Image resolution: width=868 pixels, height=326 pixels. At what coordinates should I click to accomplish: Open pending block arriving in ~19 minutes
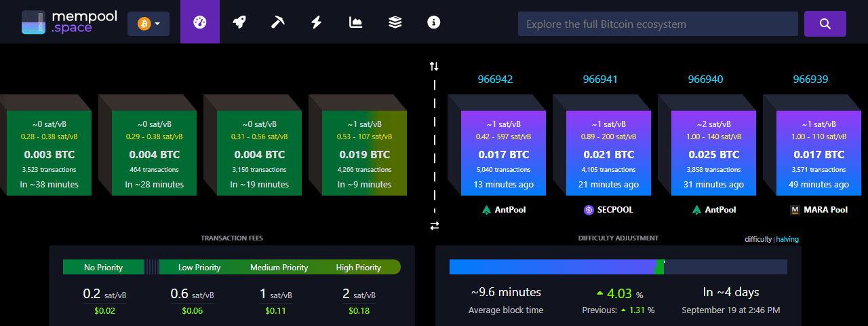[259, 154]
